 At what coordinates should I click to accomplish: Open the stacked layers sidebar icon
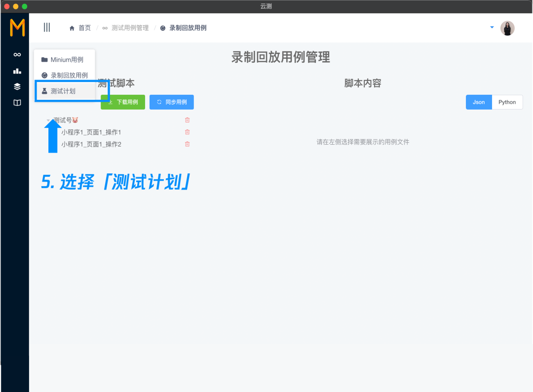pos(17,87)
